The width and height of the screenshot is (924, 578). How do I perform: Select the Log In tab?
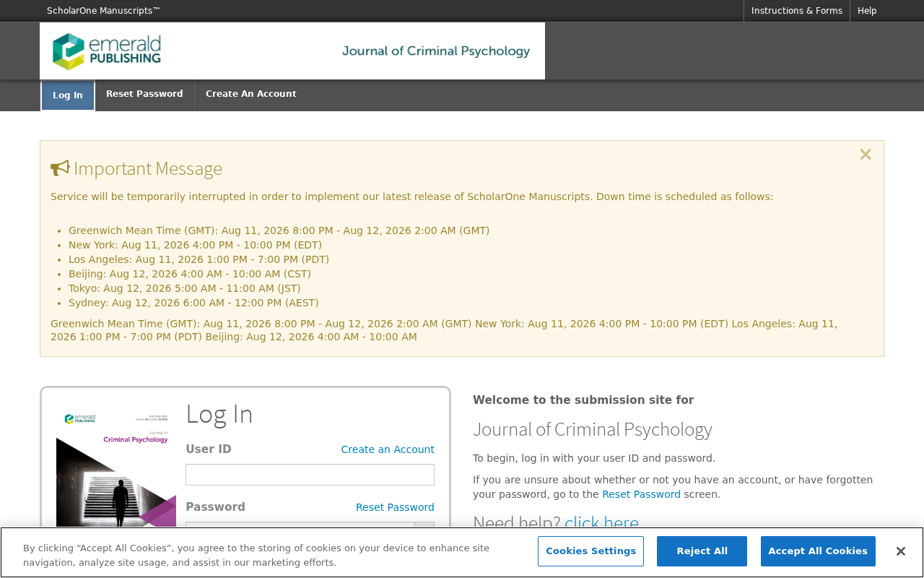coord(68,95)
